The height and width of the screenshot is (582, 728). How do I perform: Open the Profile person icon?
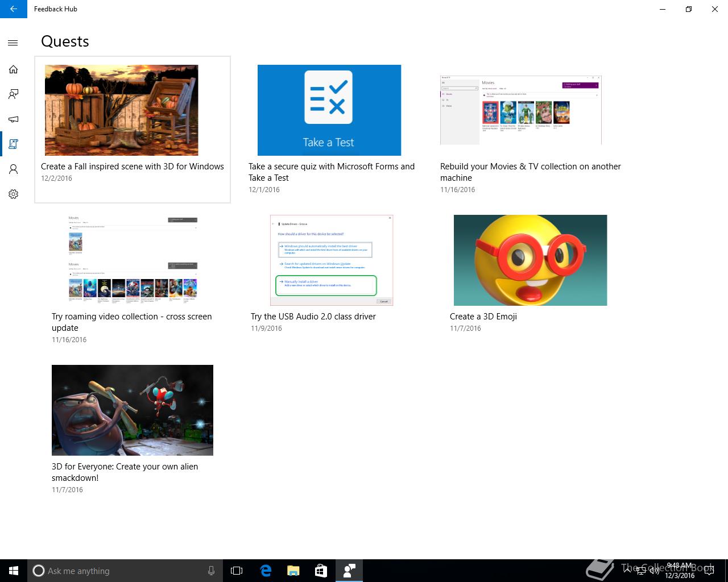point(13,169)
